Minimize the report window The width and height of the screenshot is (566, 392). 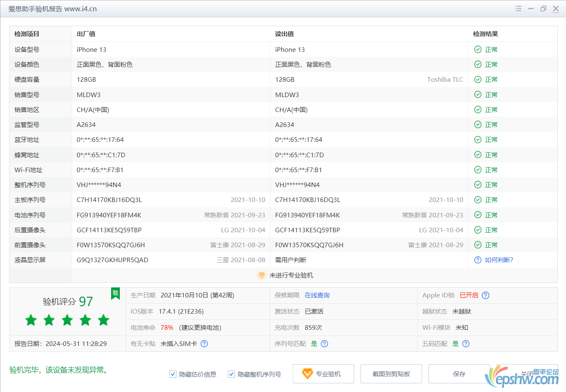[x=531, y=9]
